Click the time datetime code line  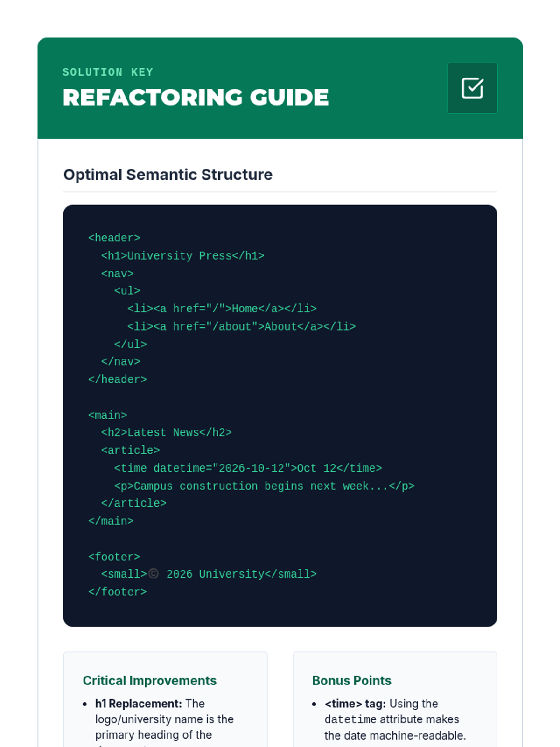pyautogui.click(x=248, y=468)
